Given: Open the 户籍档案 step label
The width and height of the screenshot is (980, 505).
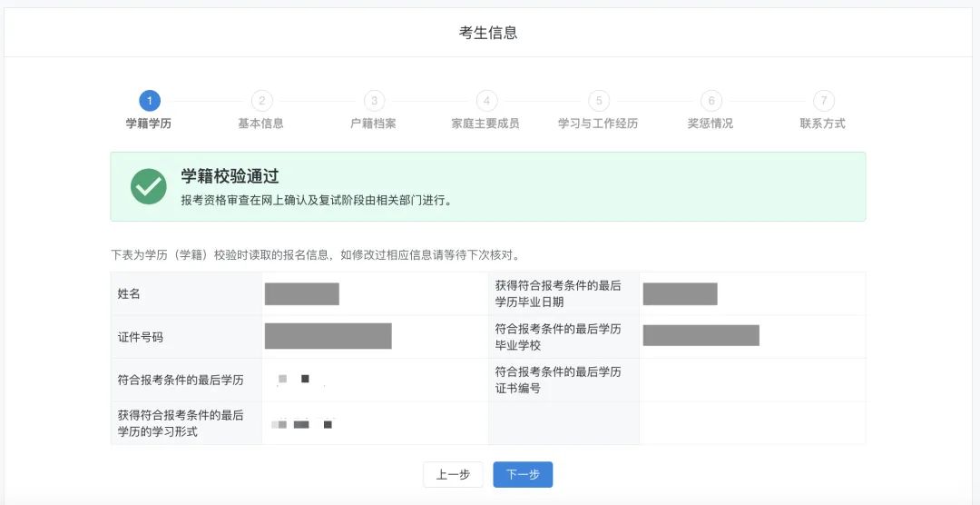Looking at the screenshot, I should click(373, 124).
